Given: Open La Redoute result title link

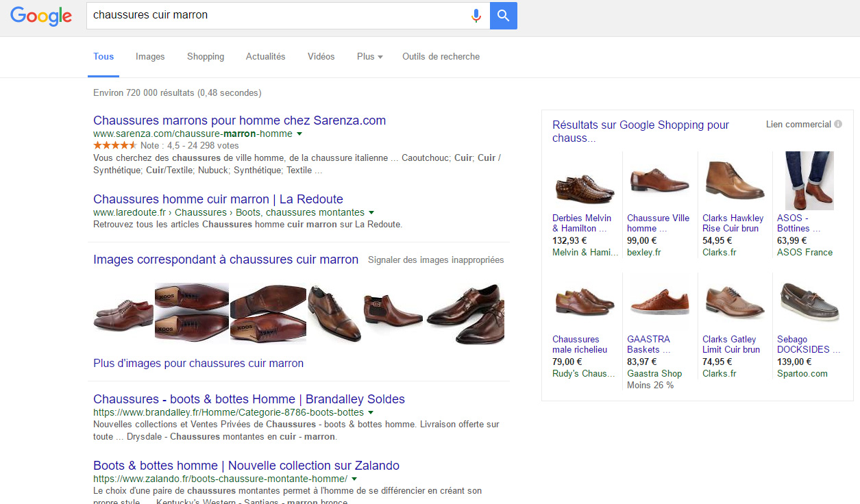Looking at the screenshot, I should click(218, 199).
